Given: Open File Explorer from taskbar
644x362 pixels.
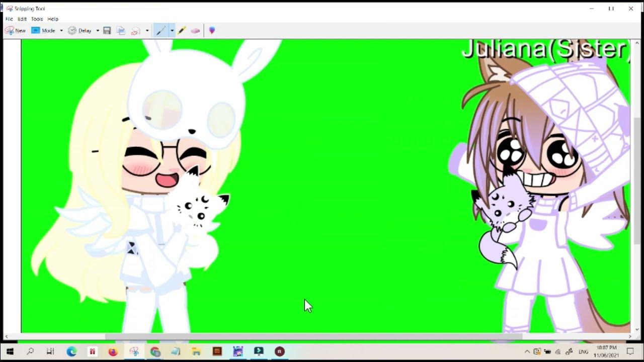Looking at the screenshot, I should (196, 351).
